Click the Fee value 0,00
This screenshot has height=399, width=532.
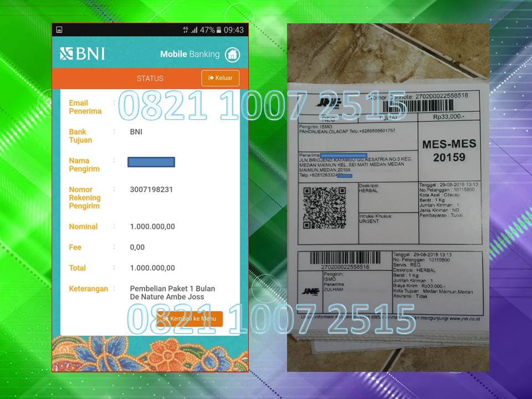(x=137, y=247)
